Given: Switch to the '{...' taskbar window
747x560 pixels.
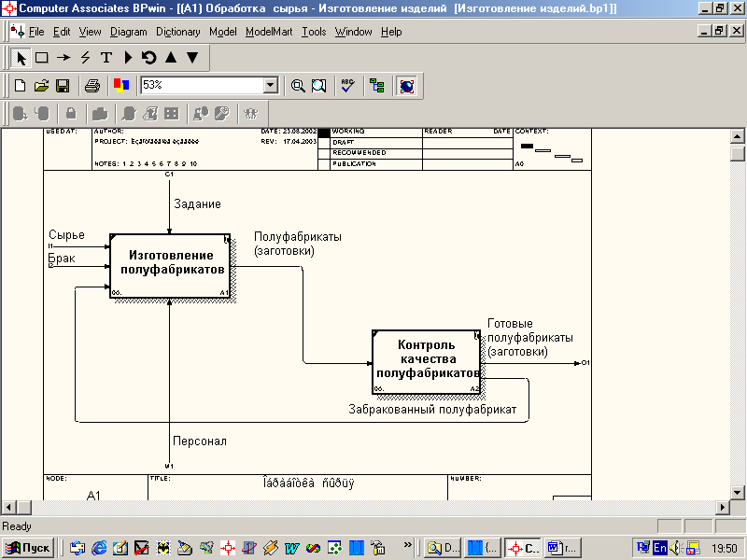Looking at the screenshot, I should coord(482,548).
